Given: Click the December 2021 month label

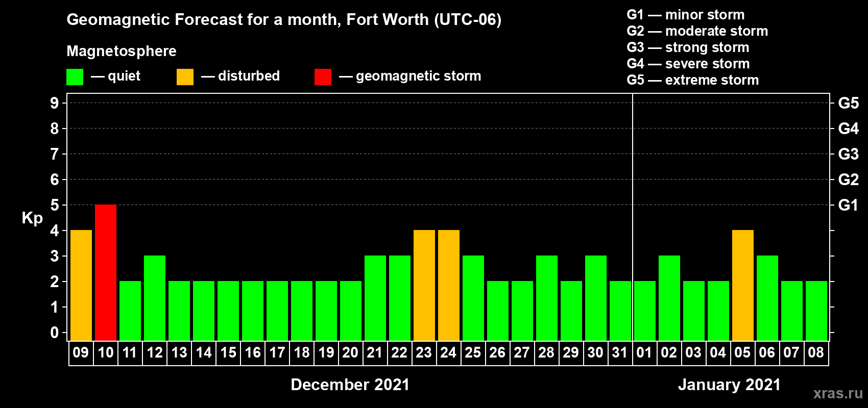Looking at the screenshot, I should pos(350,385).
